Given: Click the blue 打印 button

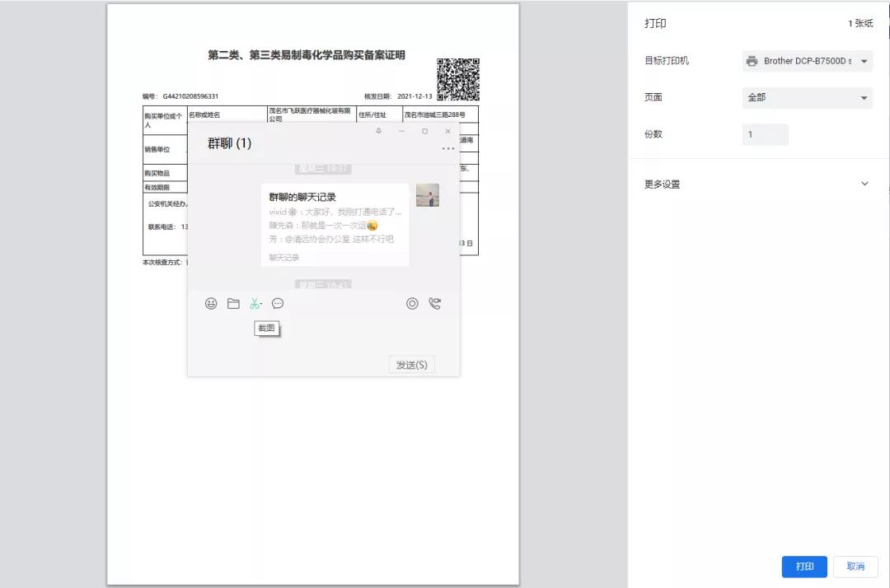Looking at the screenshot, I should click(804, 567).
